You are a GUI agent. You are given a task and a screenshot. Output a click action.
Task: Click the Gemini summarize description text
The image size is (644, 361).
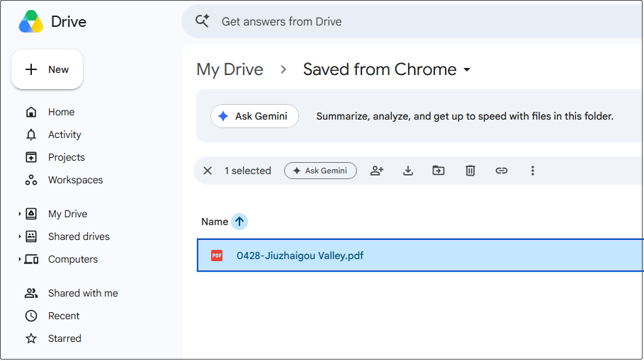[x=465, y=116]
